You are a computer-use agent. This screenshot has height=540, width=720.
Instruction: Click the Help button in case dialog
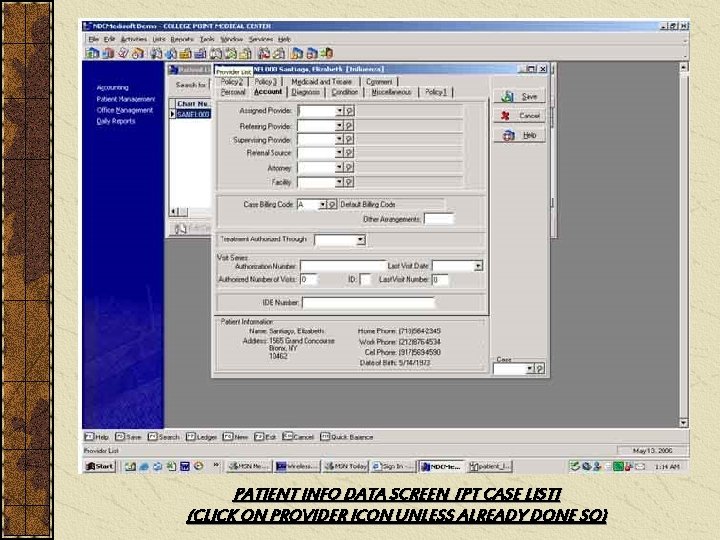[x=519, y=135]
